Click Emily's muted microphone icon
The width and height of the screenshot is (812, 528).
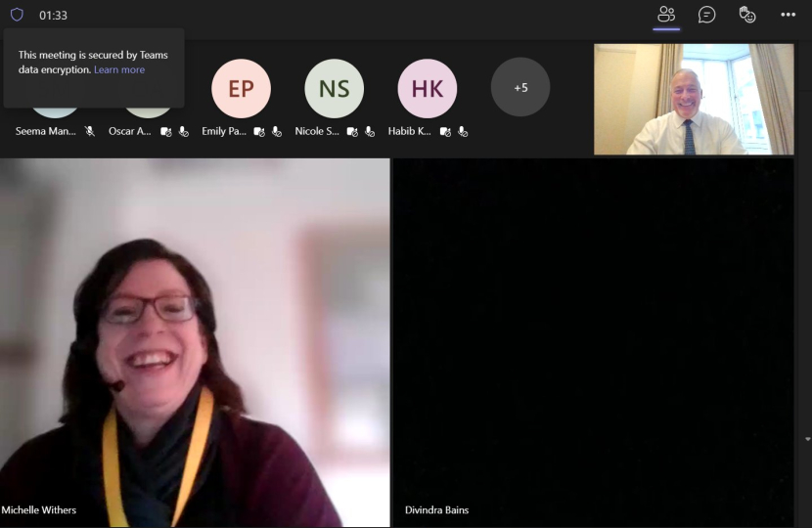[277, 131]
